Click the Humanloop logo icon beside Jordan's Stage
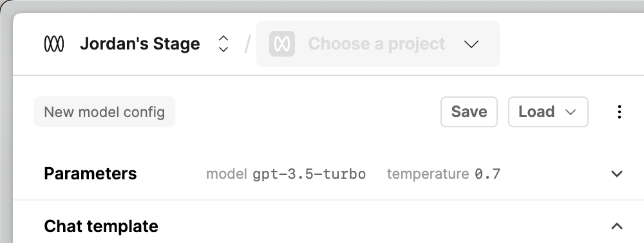Image resolution: width=644 pixels, height=243 pixels. click(54, 44)
